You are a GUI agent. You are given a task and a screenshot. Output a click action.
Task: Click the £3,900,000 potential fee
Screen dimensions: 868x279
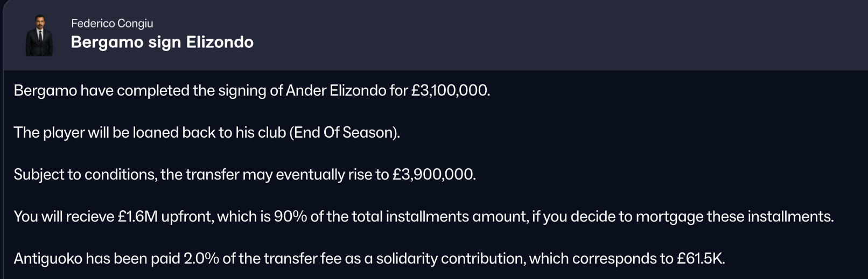(433, 175)
